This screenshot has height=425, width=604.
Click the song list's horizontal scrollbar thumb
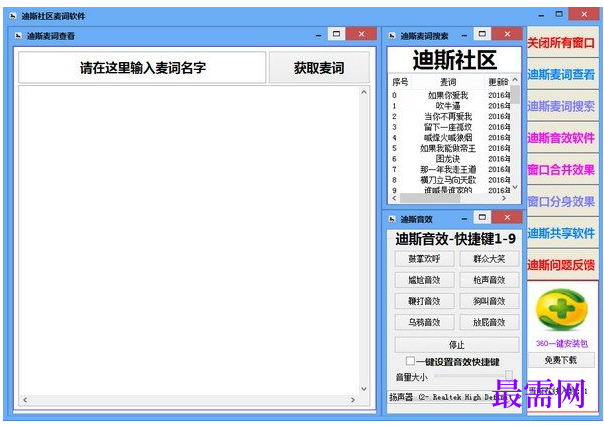(430, 198)
